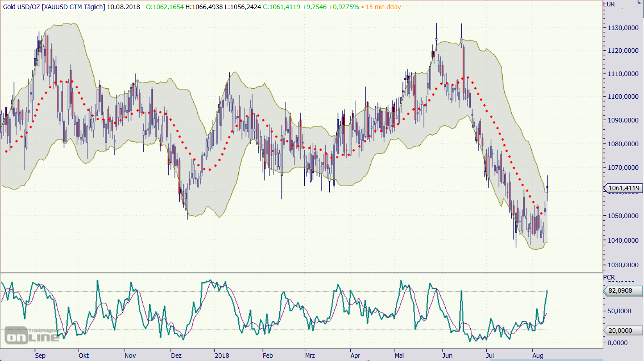
Task: Click the Nov label on the time axis
Action: [x=131, y=356]
